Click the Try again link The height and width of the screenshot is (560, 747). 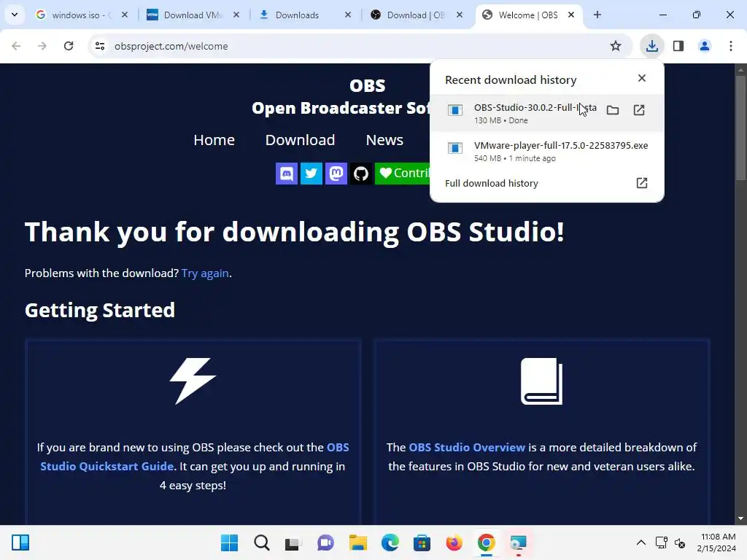pos(205,273)
